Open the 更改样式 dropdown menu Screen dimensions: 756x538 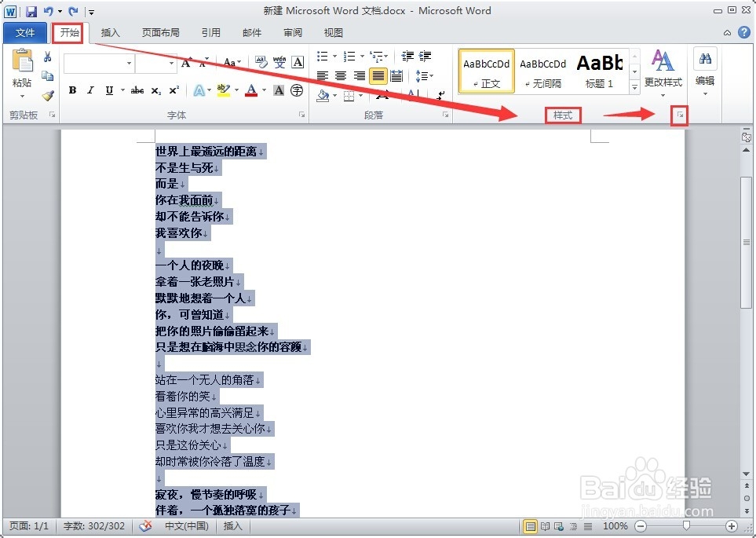click(x=663, y=75)
